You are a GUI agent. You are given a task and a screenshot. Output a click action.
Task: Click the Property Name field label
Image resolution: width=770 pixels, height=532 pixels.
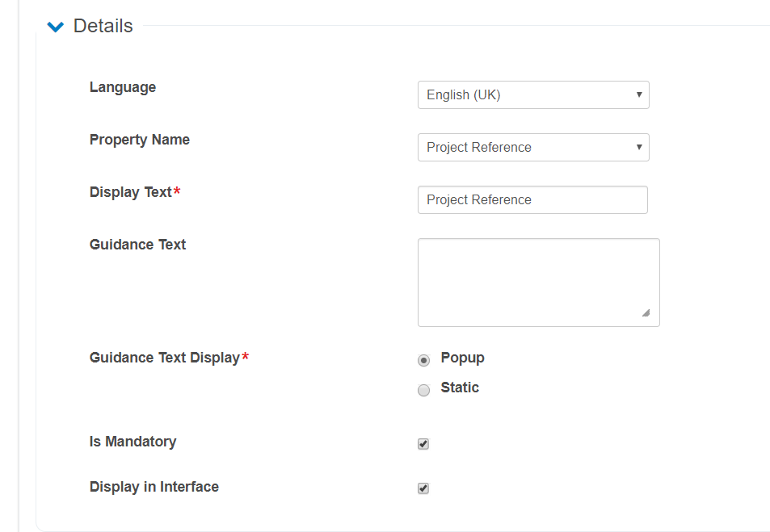tap(140, 140)
